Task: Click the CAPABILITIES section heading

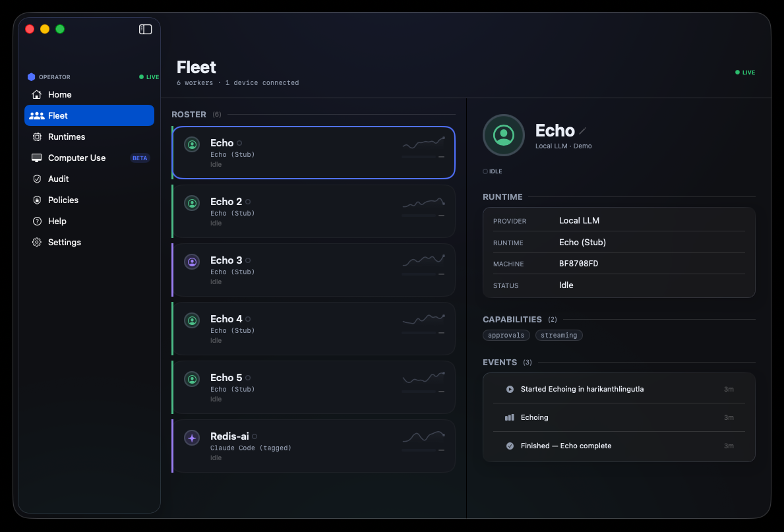Action: (x=512, y=320)
